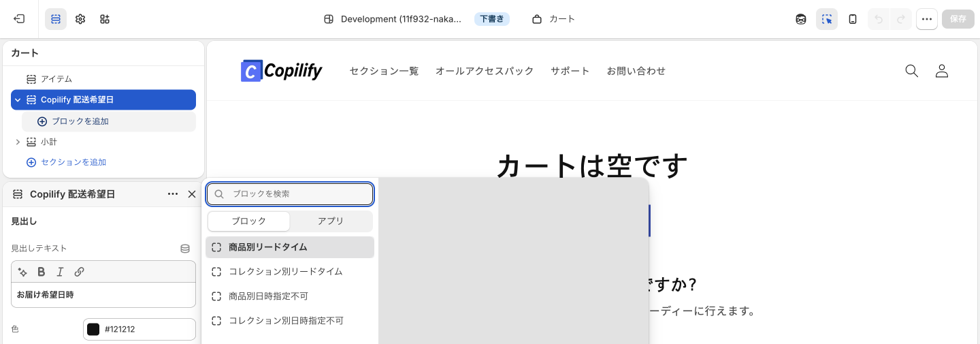Toggle the inspector selection mode icon
This screenshot has width=980, height=344.
(827, 19)
